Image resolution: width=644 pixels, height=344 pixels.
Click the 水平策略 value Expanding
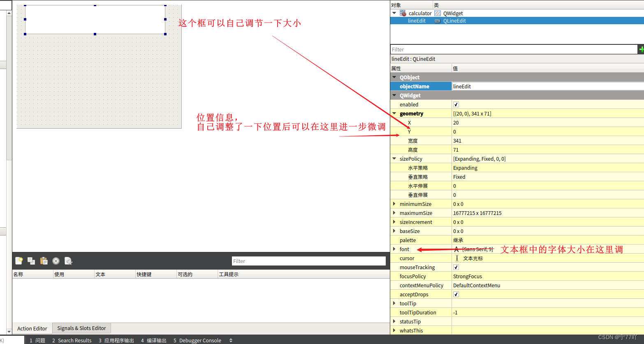tap(548, 168)
